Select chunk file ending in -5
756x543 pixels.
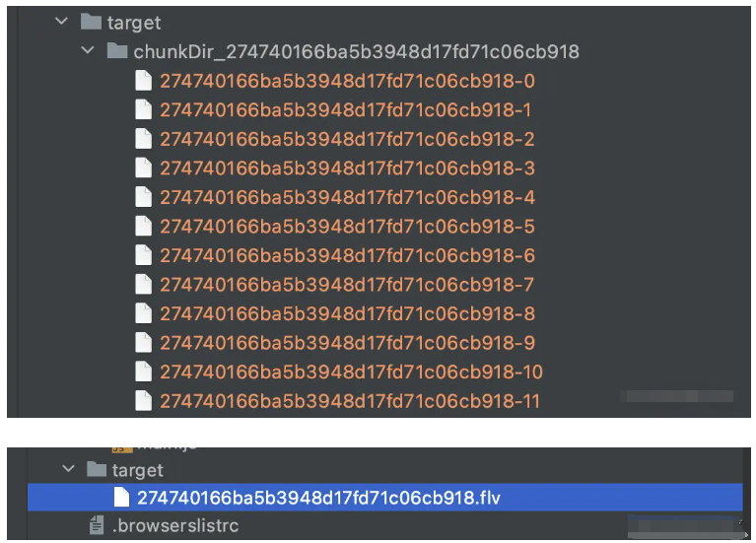[x=346, y=227]
